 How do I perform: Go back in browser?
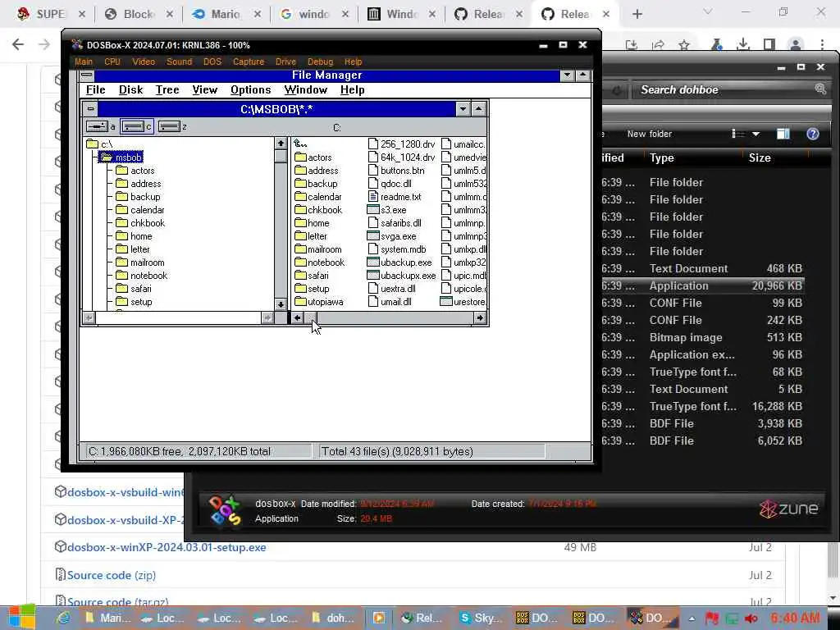tap(18, 44)
